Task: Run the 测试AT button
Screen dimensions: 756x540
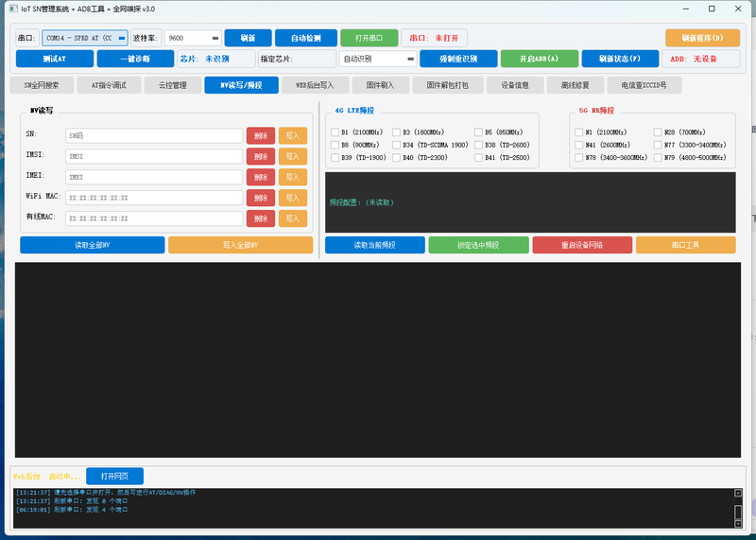Action: pyautogui.click(x=55, y=59)
